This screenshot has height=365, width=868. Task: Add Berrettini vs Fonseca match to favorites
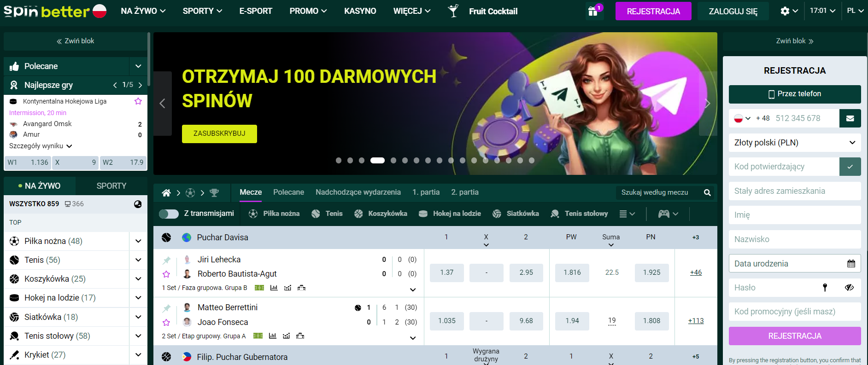(166, 323)
